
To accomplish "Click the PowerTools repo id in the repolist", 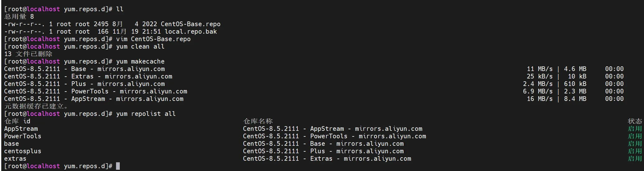I will (x=22, y=136).
